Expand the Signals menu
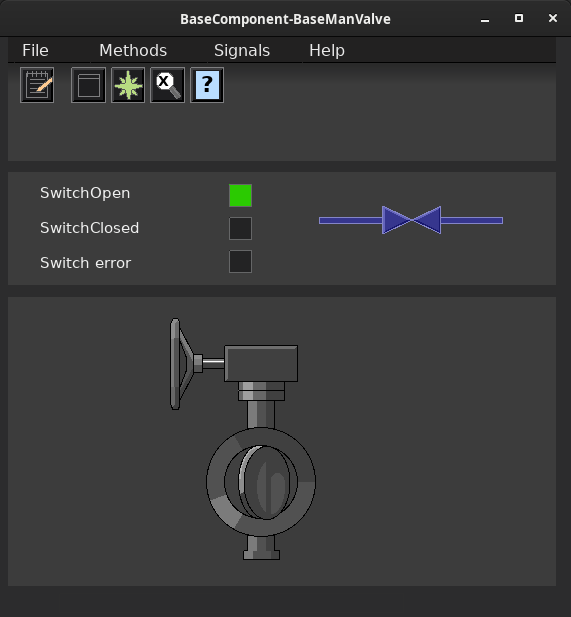571x617 pixels. pyautogui.click(x=242, y=50)
